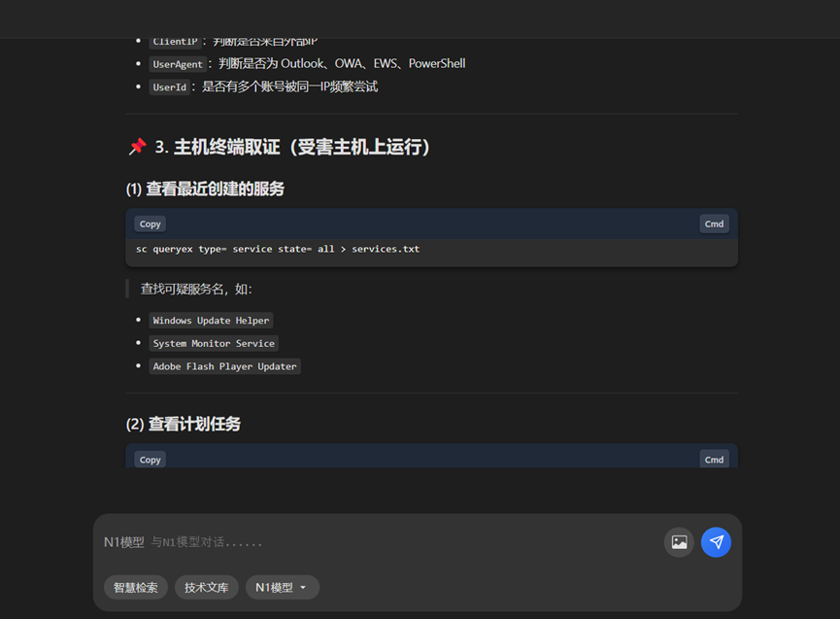
Task: Click Windows Update Helper code tag
Action: [x=211, y=321]
